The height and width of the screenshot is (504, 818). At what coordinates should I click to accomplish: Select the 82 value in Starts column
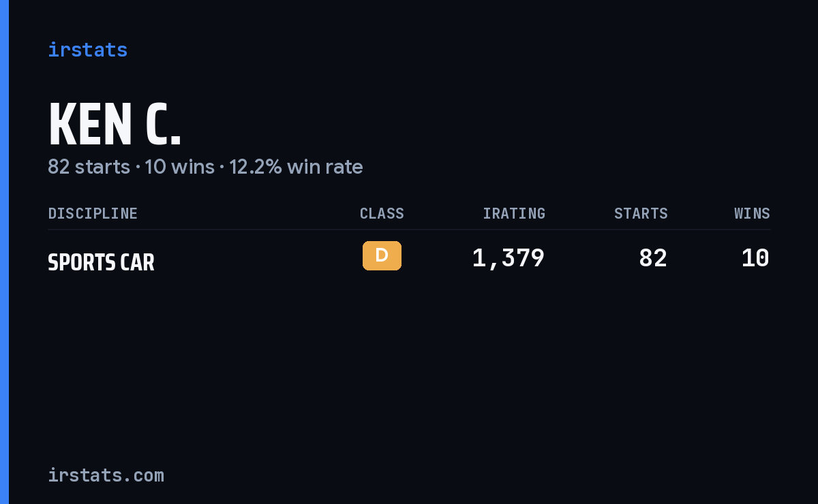click(x=653, y=258)
